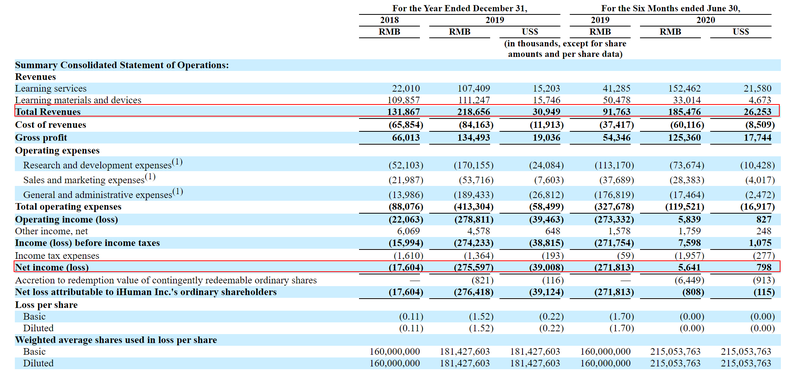Screen dimensions: 800x375
Task: Select the Net income (loss) row label
Action: pos(52,267)
